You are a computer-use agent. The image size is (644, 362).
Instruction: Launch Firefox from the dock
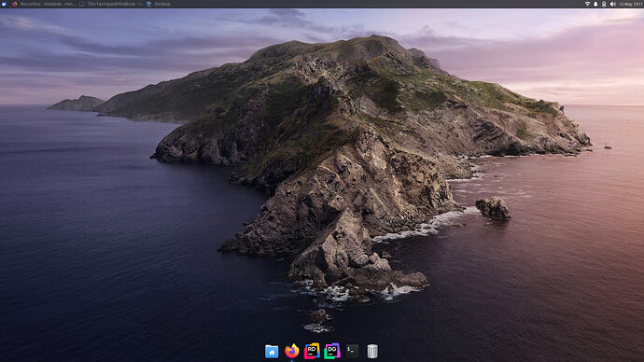point(291,352)
